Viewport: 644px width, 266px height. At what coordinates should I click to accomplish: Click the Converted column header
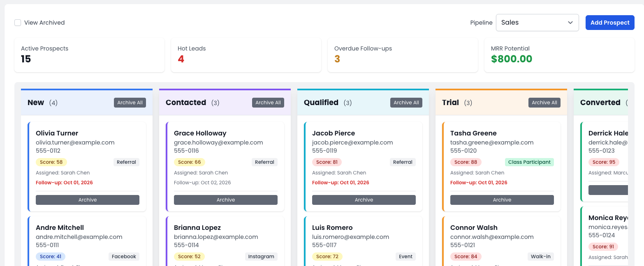[600, 103]
